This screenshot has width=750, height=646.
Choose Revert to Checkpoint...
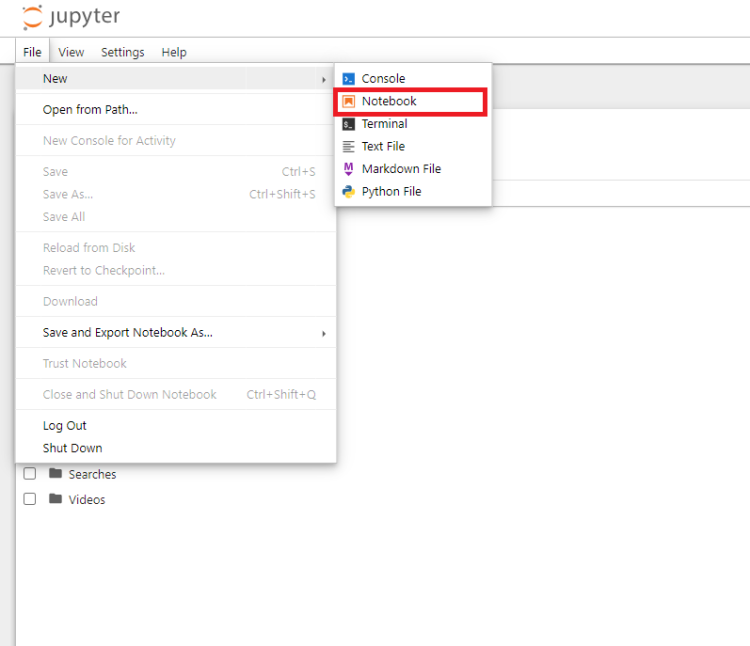click(176, 270)
